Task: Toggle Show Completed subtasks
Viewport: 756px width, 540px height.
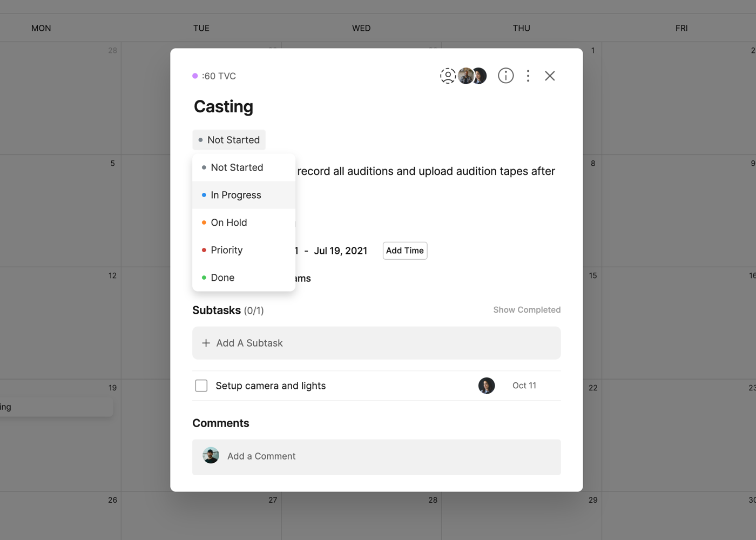Action: (x=526, y=310)
